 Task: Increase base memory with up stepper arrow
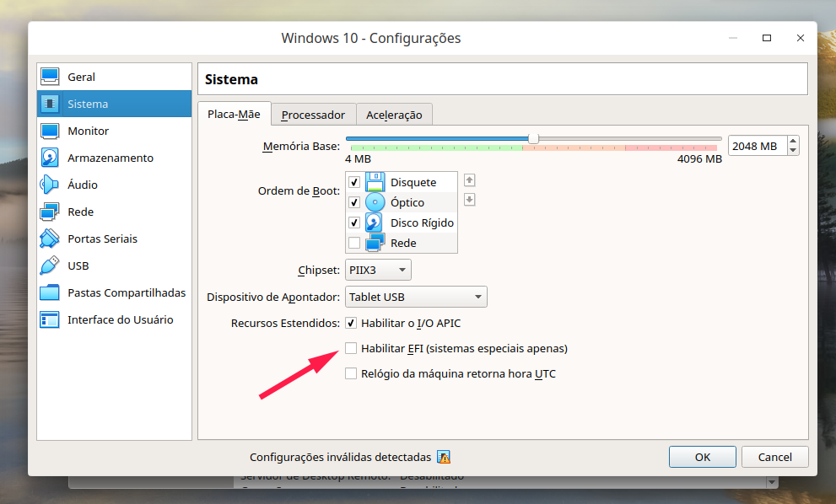pos(793,142)
